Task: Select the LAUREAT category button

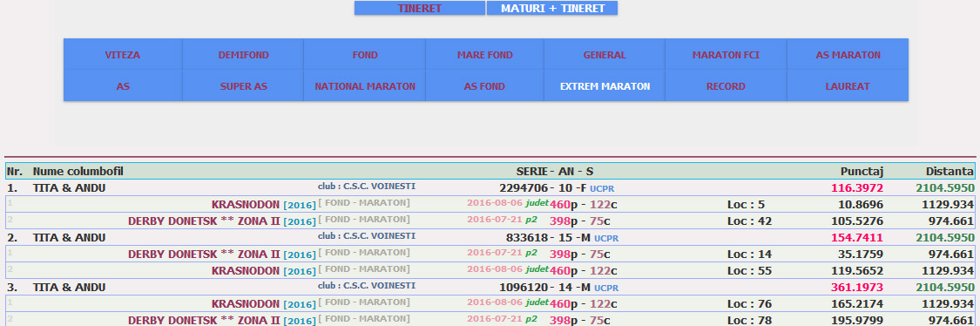Action: 848,86
